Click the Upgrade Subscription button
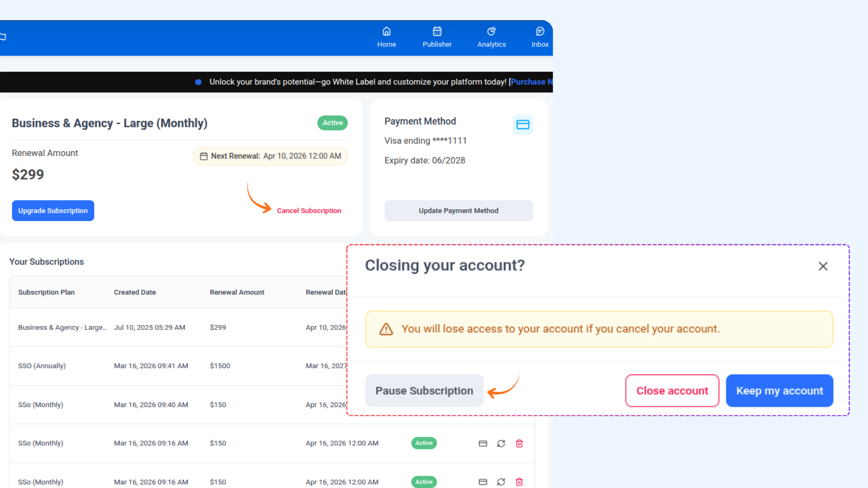Screen dimensions: 868x488 click(53, 211)
